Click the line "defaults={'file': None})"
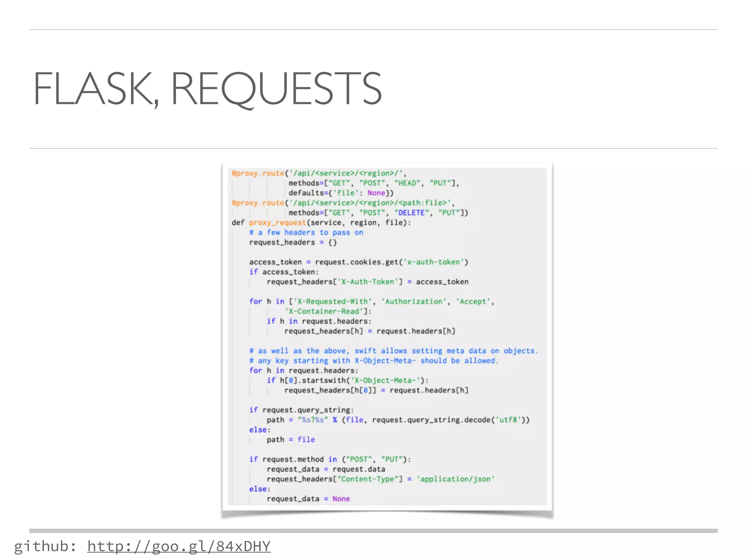 pos(341,193)
